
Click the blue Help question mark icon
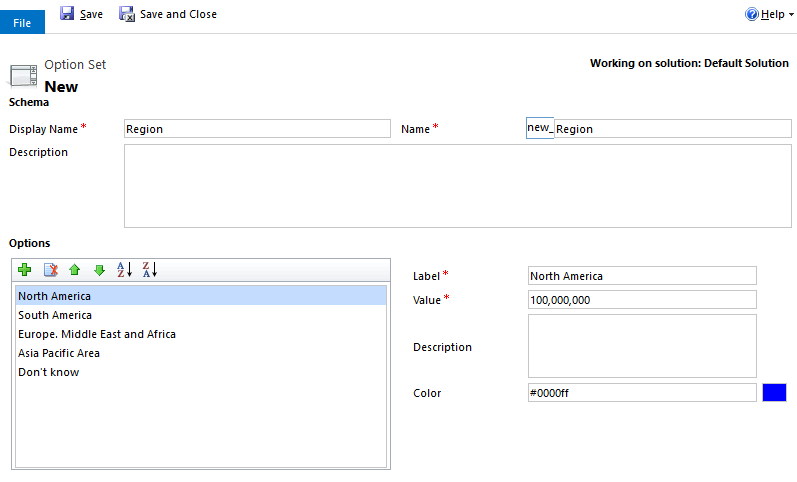(x=752, y=14)
